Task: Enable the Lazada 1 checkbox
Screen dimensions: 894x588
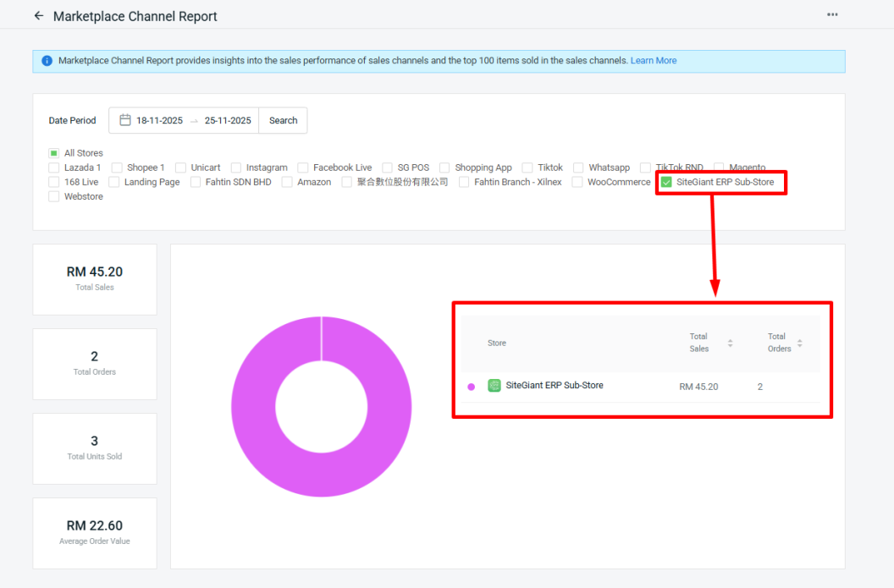Action: [54, 168]
